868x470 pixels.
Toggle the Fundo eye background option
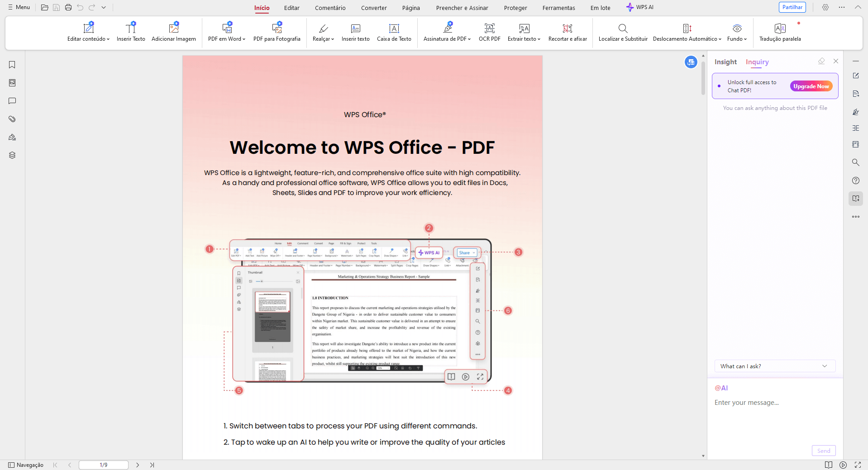click(x=737, y=32)
